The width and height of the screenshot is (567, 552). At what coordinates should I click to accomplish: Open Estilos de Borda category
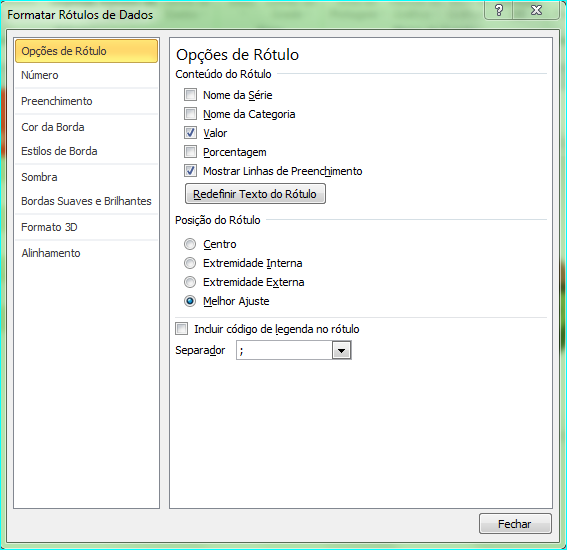(86, 151)
